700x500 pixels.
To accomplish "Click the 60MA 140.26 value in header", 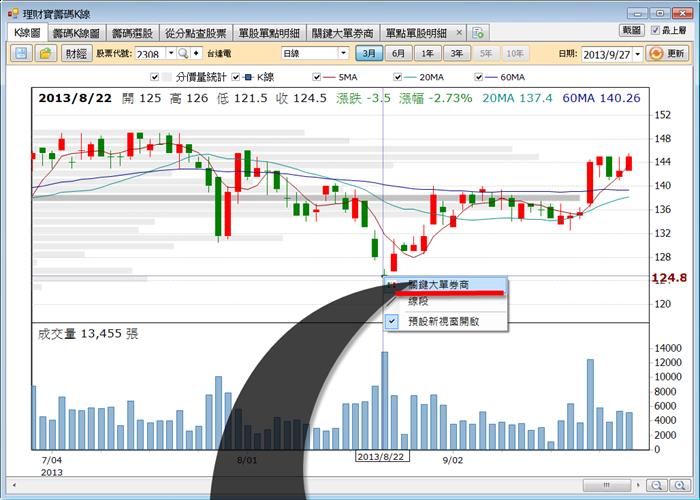I will [x=601, y=98].
